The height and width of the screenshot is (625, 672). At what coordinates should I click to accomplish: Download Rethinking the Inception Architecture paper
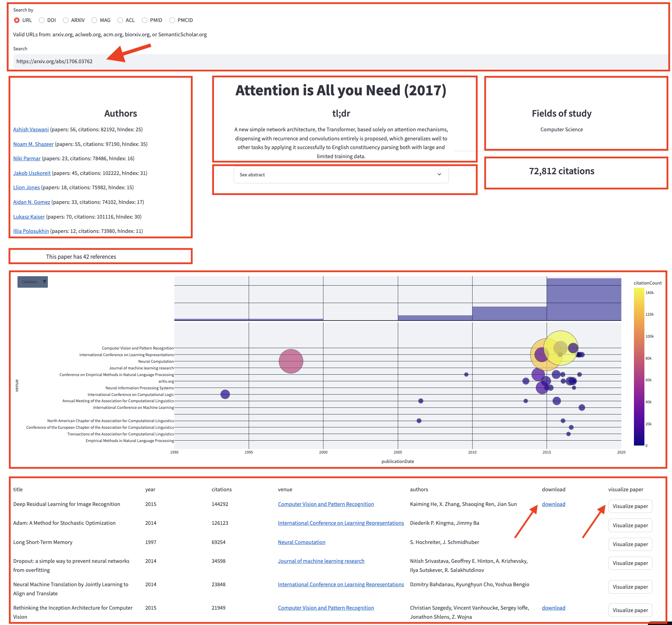click(x=553, y=608)
